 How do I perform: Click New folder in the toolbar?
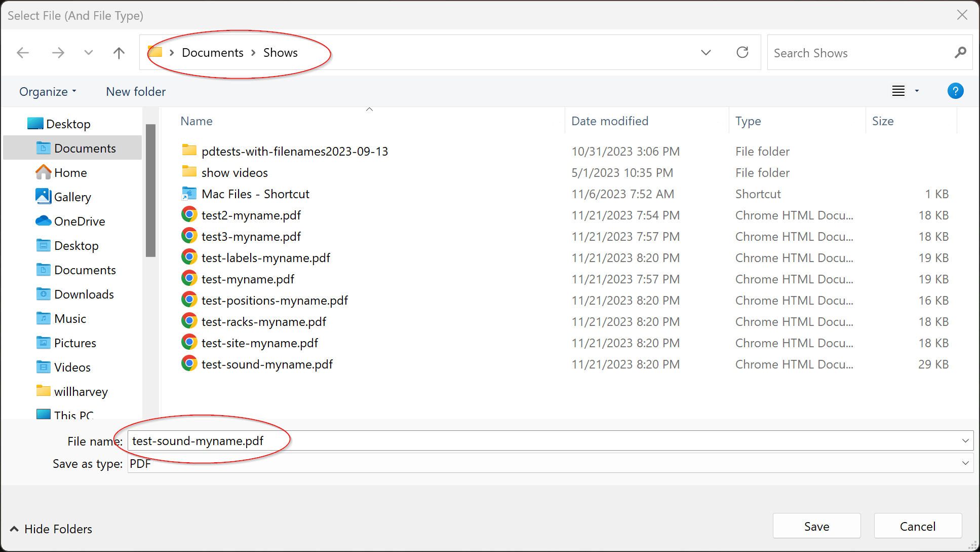click(136, 92)
